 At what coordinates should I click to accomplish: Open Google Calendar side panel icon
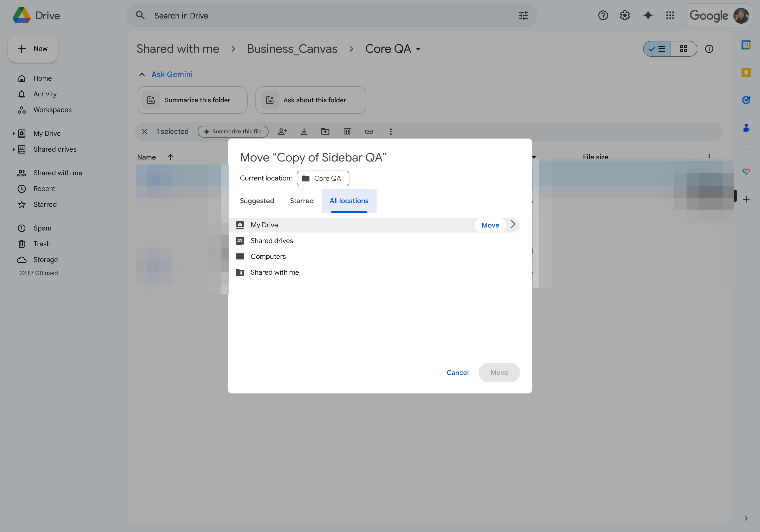point(746,45)
